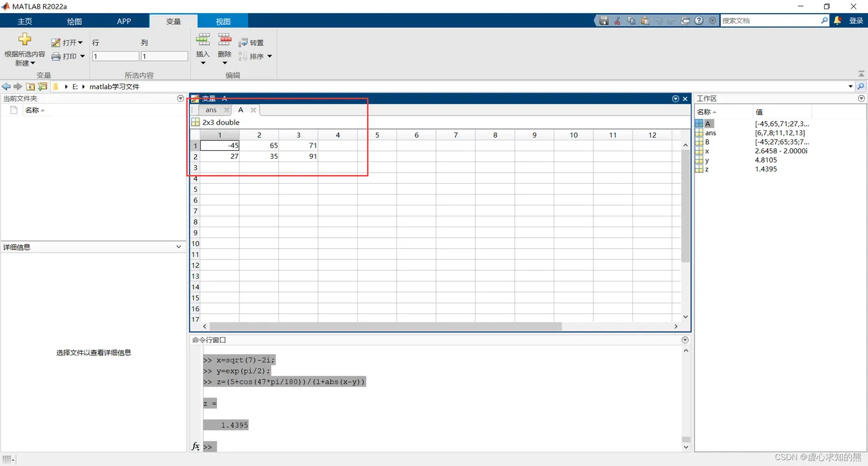The image size is (868, 466).
Task: Open the Current Folder panel actions menu
Action: point(180,99)
